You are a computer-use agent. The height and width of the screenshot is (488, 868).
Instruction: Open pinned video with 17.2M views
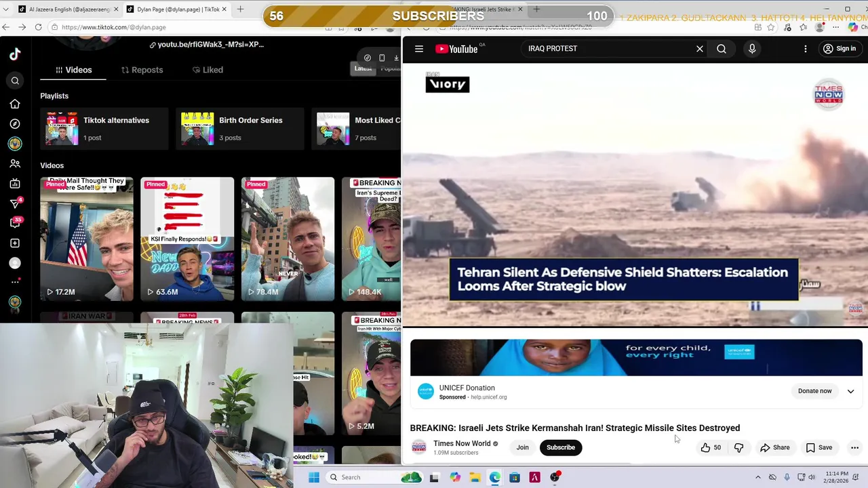point(87,239)
